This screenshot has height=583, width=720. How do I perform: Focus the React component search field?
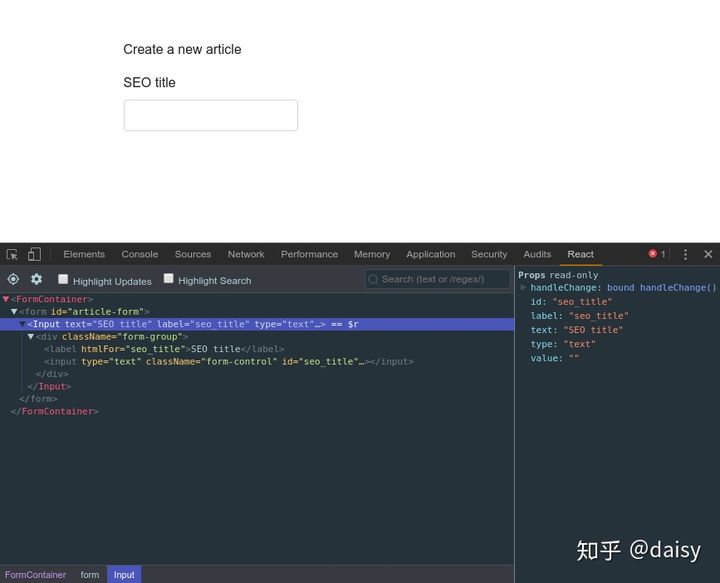point(438,279)
